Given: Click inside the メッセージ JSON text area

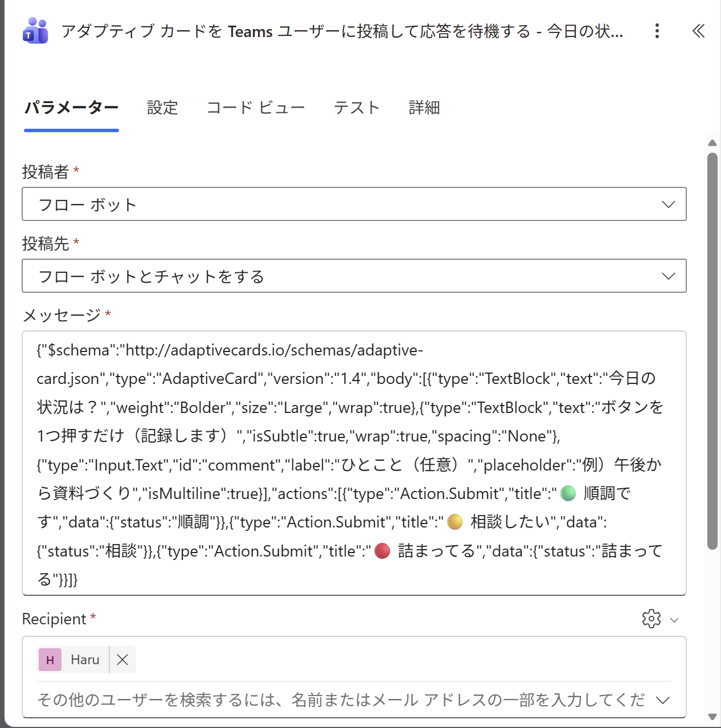Looking at the screenshot, I should (354, 463).
